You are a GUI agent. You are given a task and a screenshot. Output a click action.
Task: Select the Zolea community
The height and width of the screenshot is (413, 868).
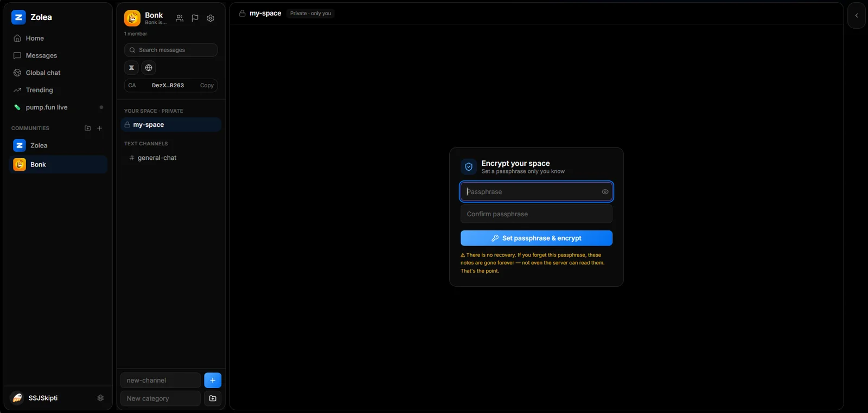58,145
